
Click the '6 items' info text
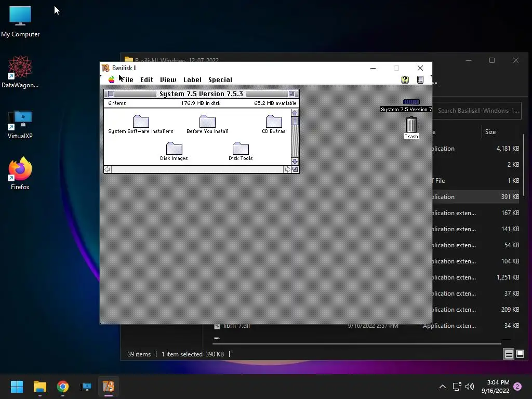(117, 103)
